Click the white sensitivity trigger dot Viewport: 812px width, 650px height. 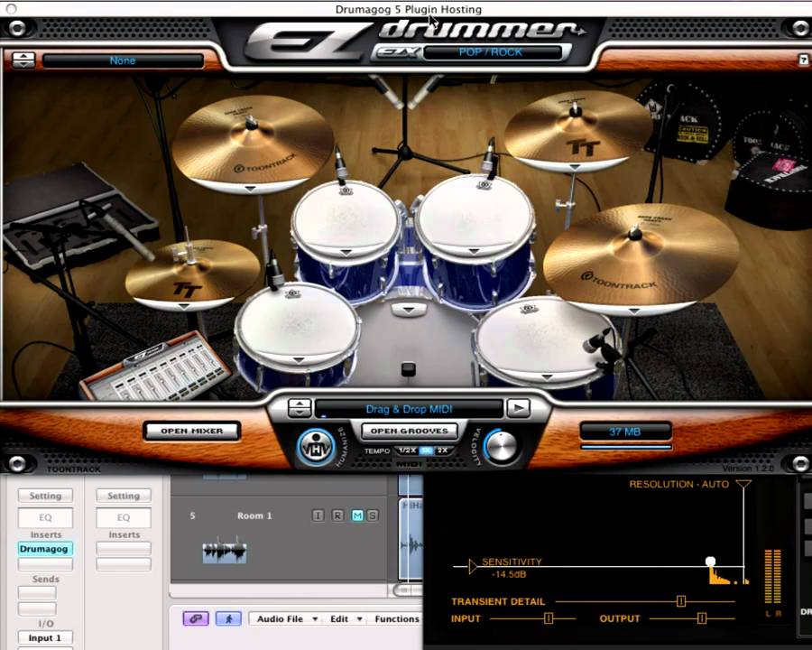(711, 562)
